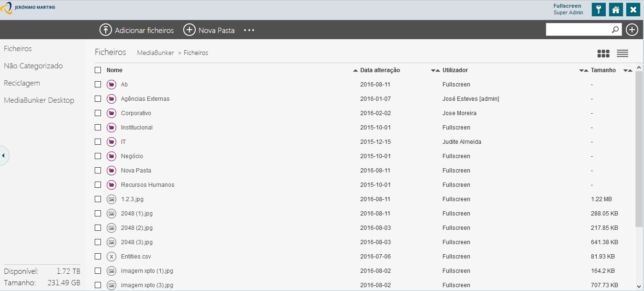Open the Ab folder icon

pos(111,85)
